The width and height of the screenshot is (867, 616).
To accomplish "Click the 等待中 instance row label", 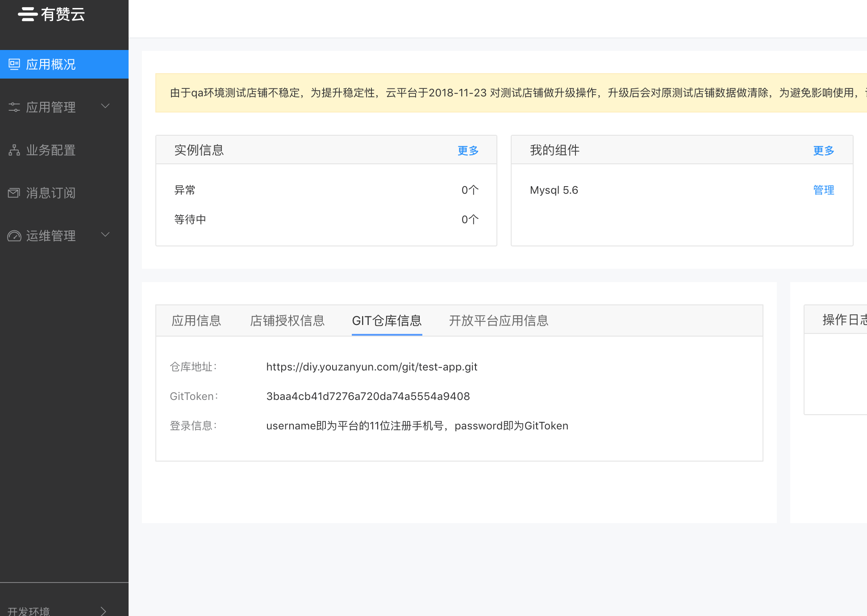I will tap(190, 220).
